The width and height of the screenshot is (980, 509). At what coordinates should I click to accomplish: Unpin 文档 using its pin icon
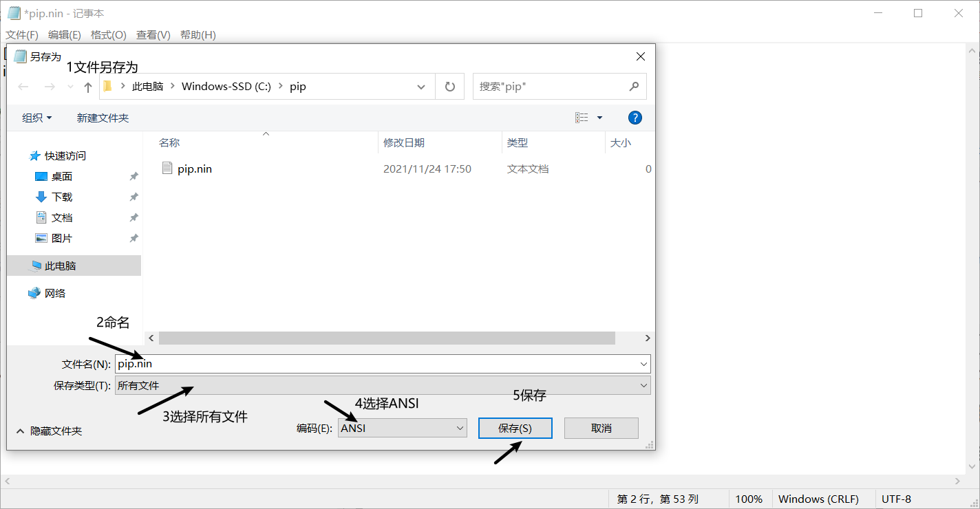pos(134,218)
